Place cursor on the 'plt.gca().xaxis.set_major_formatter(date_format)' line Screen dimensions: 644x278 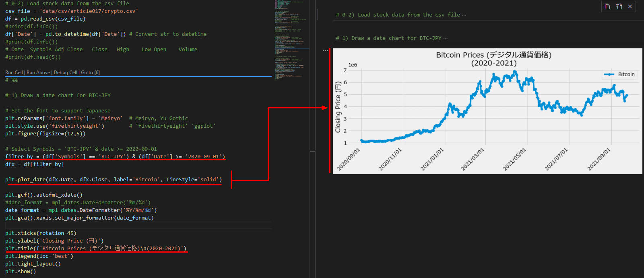coord(79,218)
